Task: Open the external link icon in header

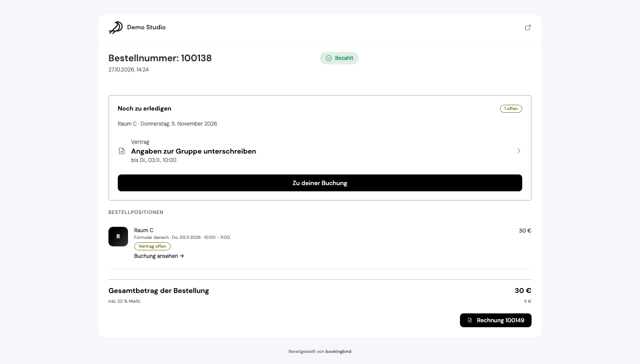Action: point(528,28)
